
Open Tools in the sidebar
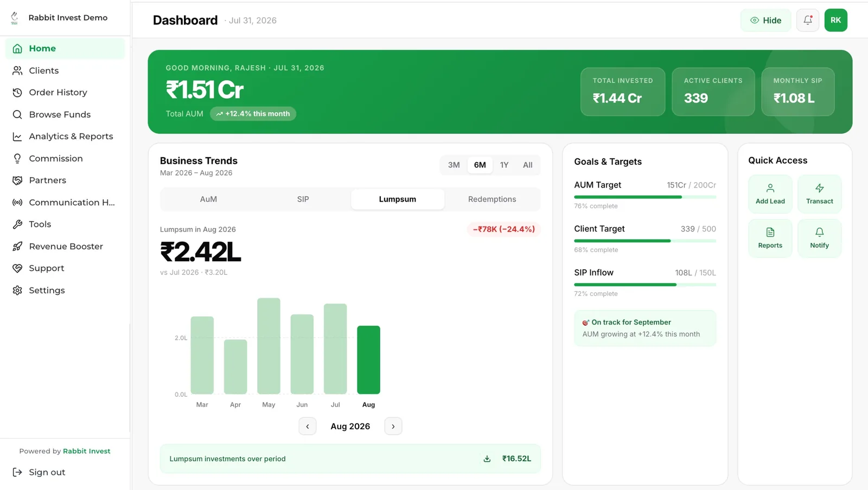click(65, 224)
